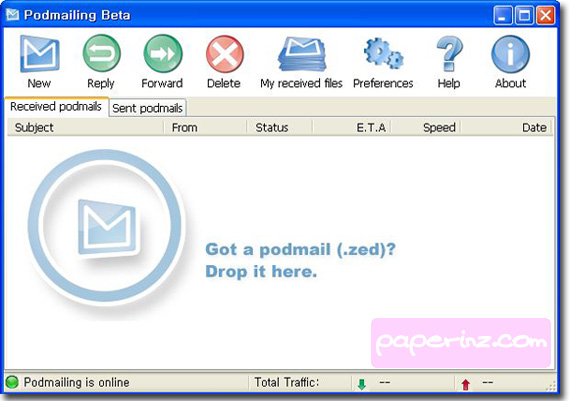Viewport: 570px width, 401px height.
Task: Click the window resize grip corner
Action: (551, 386)
